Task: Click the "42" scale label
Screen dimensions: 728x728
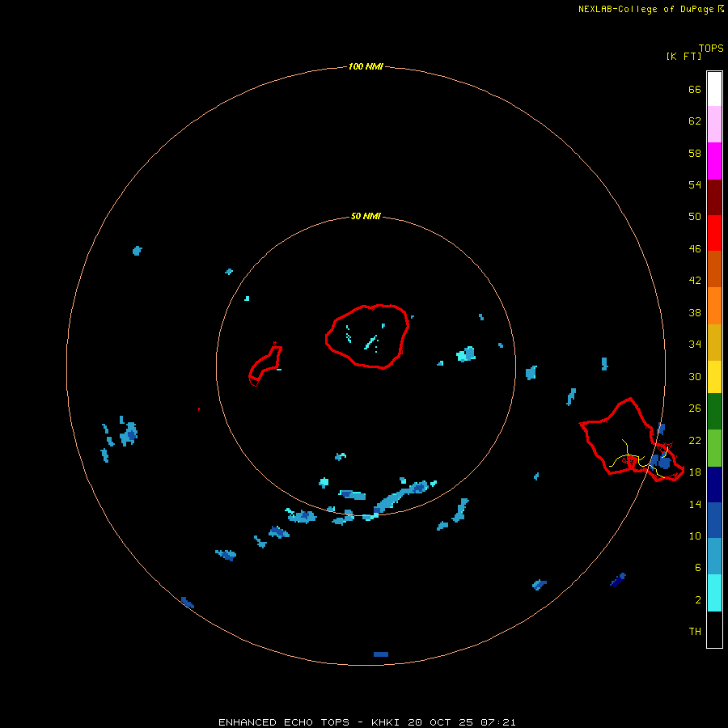Action: [x=695, y=280]
